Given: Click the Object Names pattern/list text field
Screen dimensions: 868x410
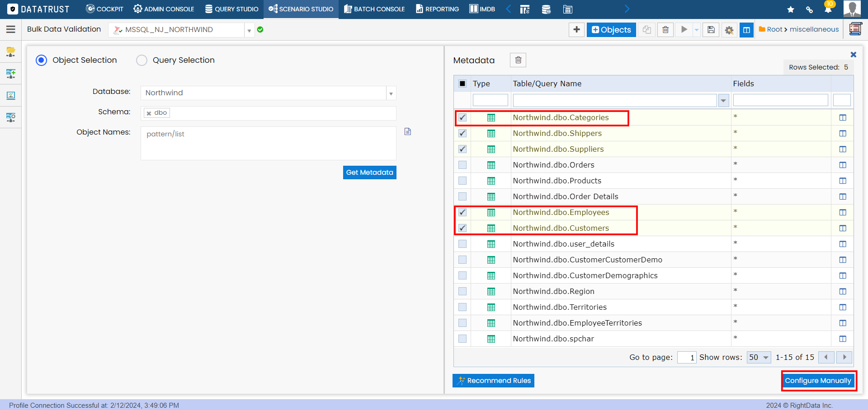Looking at the screenshot, I should tap(268, 143).
